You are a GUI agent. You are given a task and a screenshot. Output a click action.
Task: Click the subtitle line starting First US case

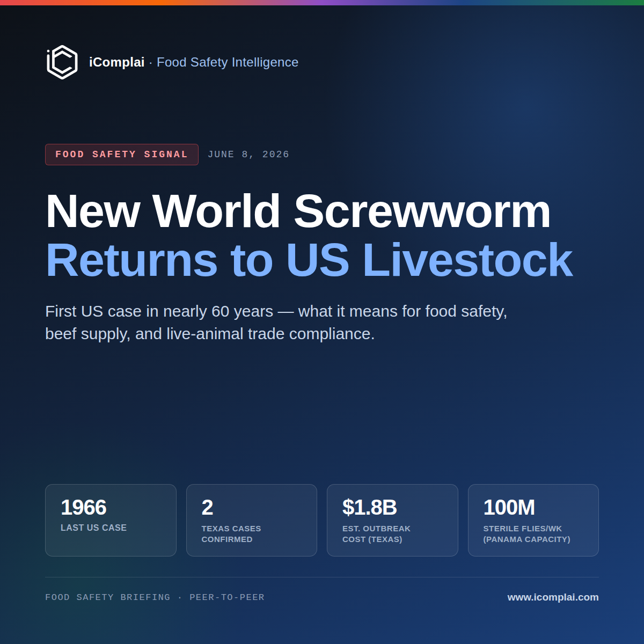276,311
